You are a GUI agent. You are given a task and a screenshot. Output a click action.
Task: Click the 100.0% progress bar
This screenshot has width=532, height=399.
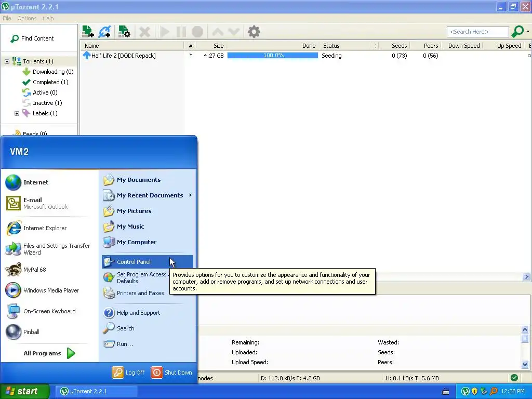pos(272,55)
